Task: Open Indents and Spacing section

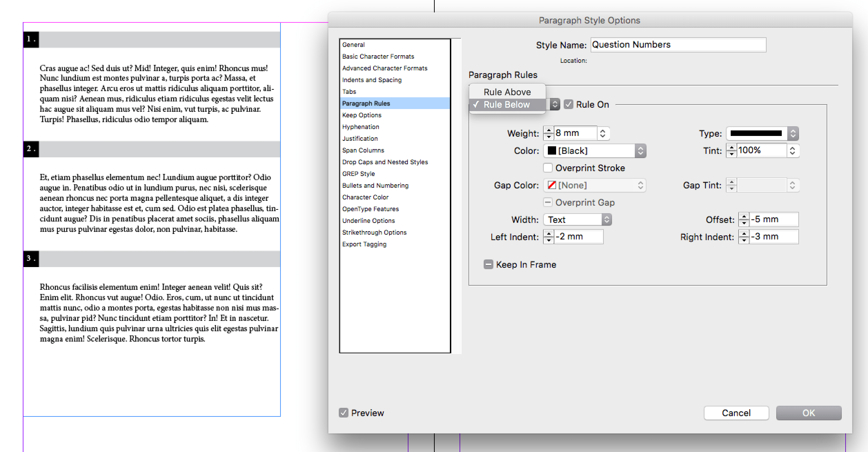Action: pos(372,80)
